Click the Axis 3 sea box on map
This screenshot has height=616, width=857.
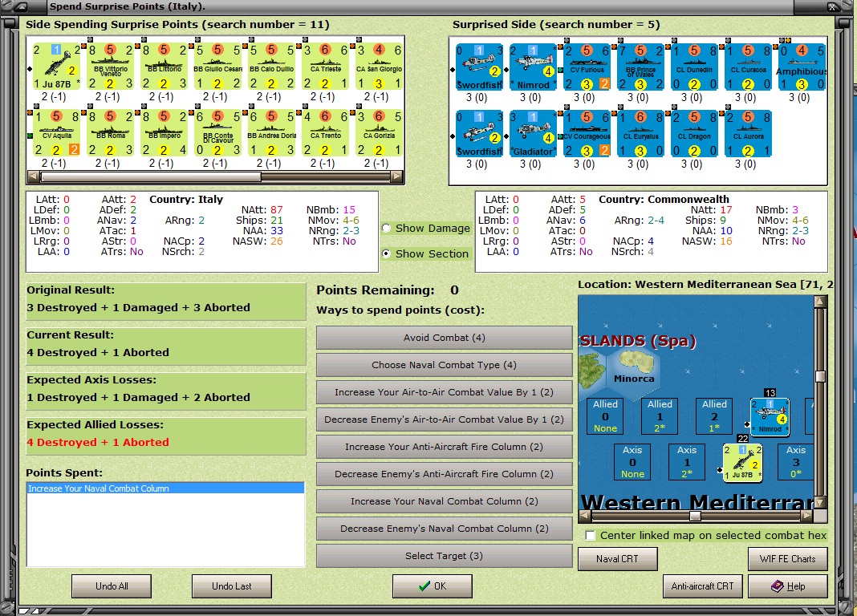796,462
